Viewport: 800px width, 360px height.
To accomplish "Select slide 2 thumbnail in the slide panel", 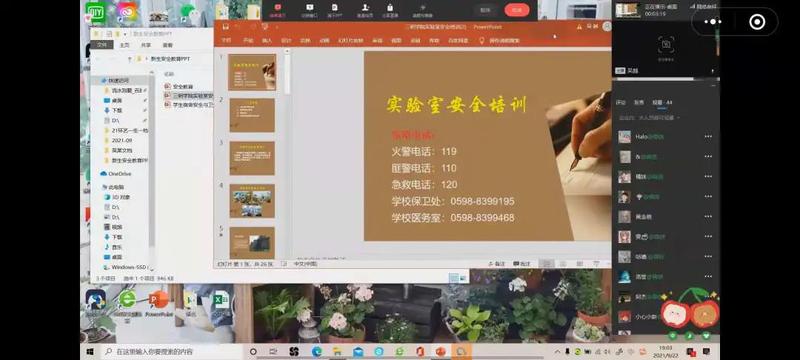I will [252, 115].
